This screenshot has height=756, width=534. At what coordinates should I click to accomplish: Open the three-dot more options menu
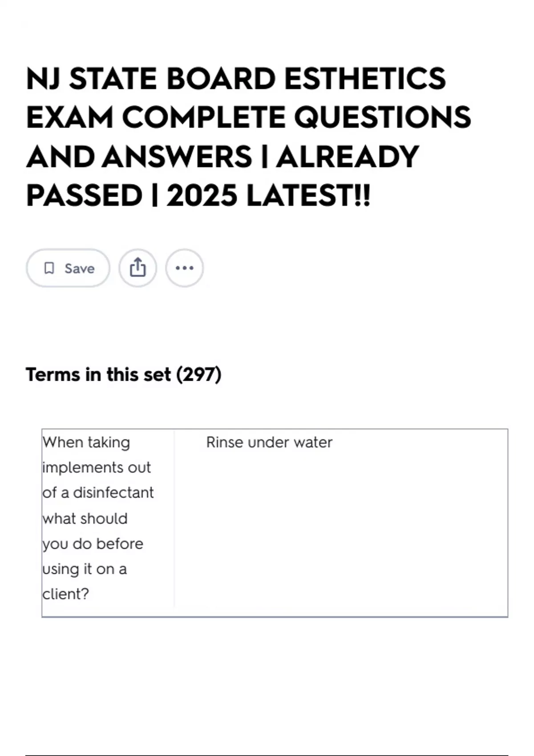click(x=184, y=268)
